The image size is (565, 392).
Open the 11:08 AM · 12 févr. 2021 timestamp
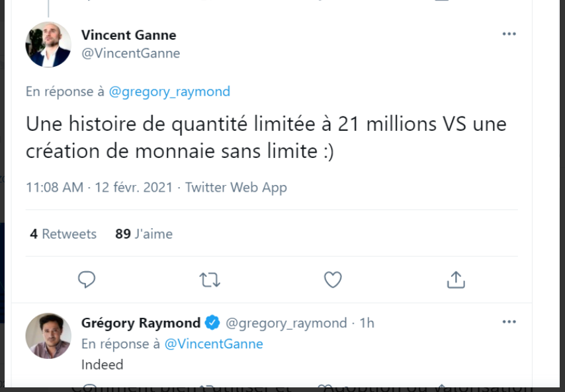pos(99,187)
